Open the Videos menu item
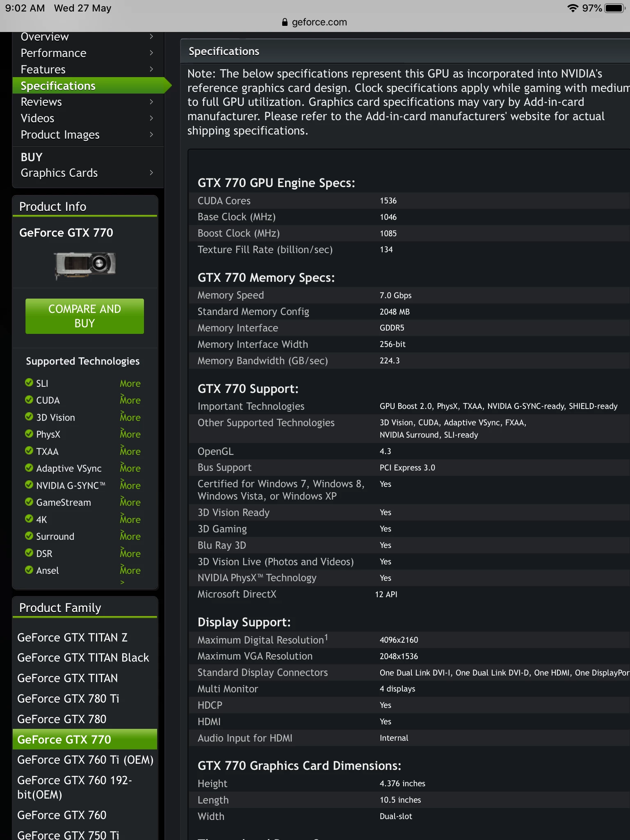Viewport: 630px width, 840px height. (37, 119)
